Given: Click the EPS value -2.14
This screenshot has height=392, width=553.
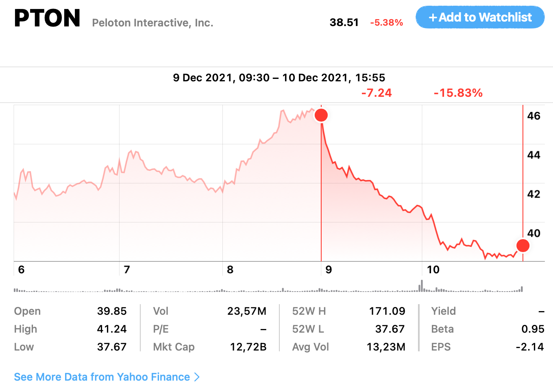Looking at the screenshot, I should [x=529, y=347].
